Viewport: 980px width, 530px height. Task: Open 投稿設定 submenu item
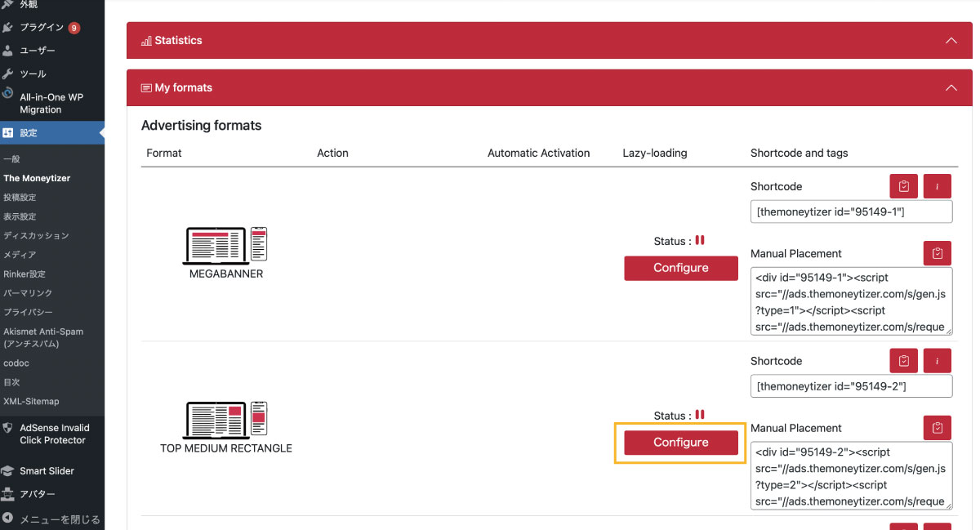point(20,197)
